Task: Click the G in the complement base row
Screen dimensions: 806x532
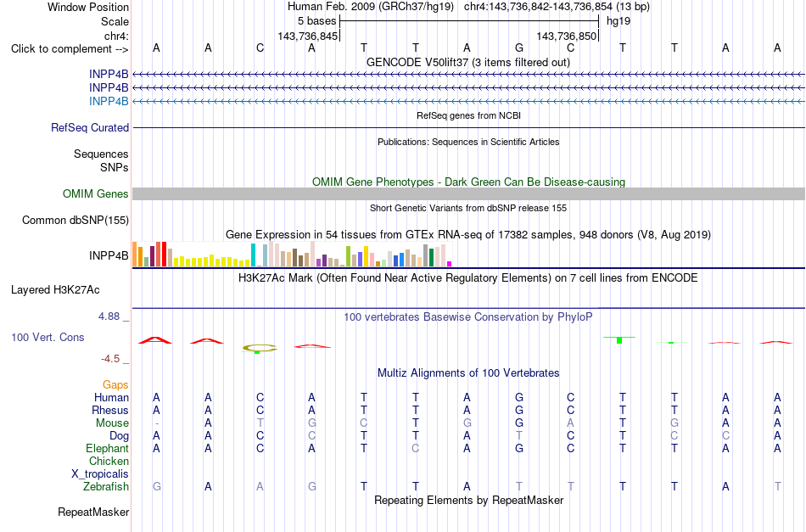Action: tap(519, 48)
